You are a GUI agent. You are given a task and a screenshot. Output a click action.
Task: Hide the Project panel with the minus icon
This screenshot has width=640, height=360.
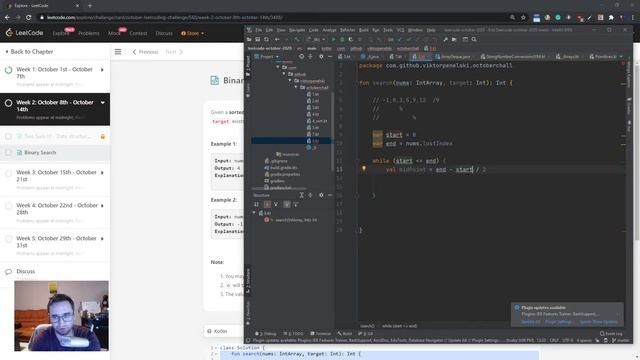(330, 57)
